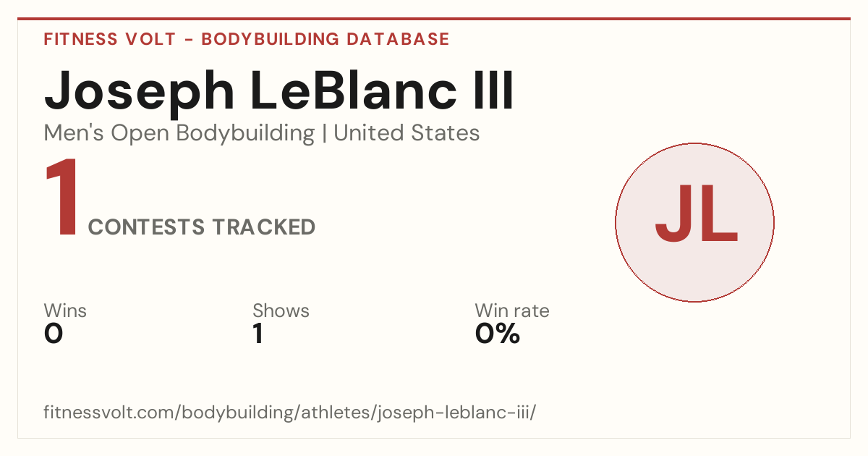
Task: Click the United States country label
Action: point(407,133)
